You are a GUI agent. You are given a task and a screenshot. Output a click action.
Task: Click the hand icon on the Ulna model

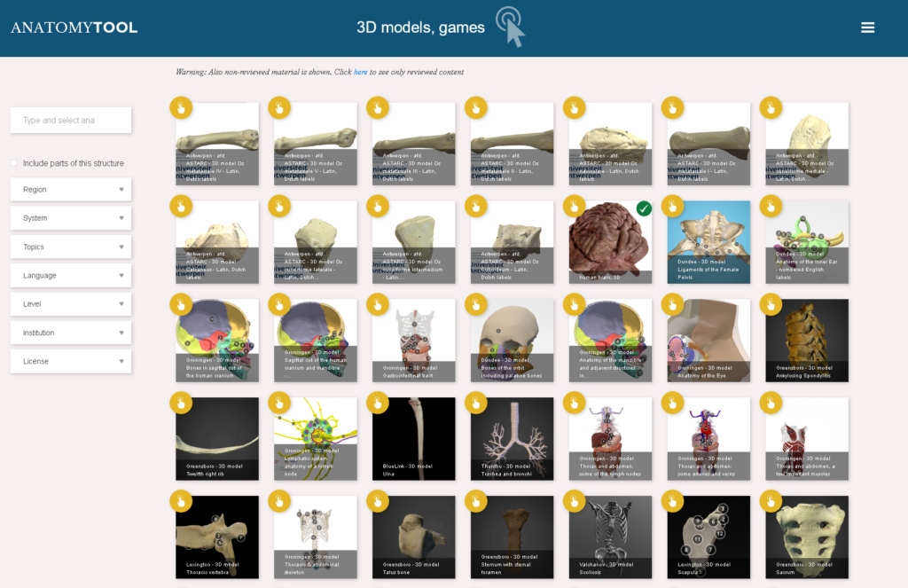click(377, 404)
